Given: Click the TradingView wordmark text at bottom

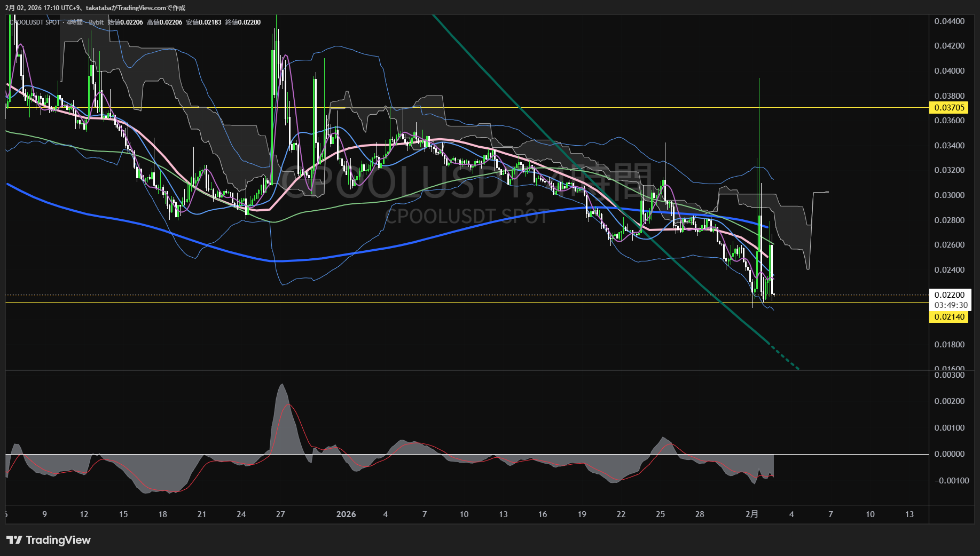Looking at the screenshot, I should coord(58,540).
